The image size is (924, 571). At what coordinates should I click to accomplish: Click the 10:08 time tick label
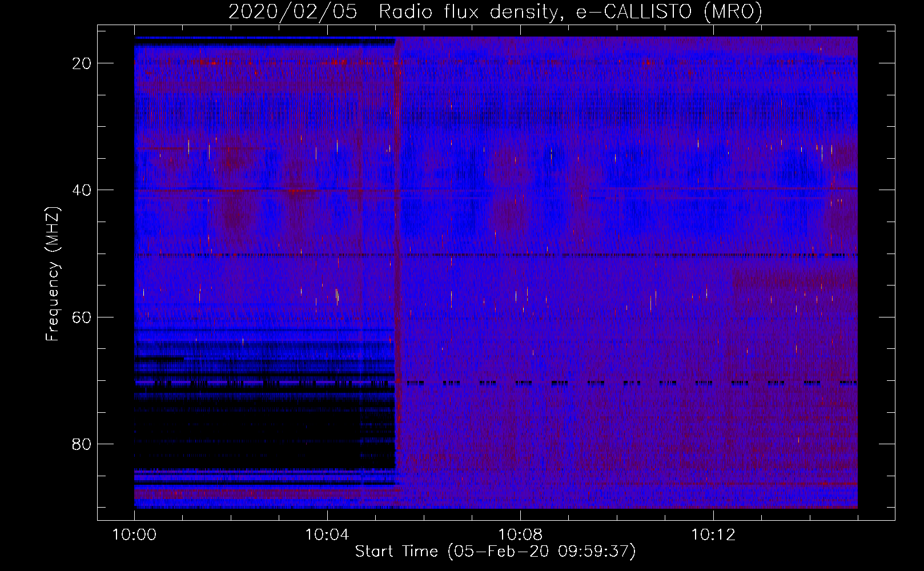click(x=520, y=535)
